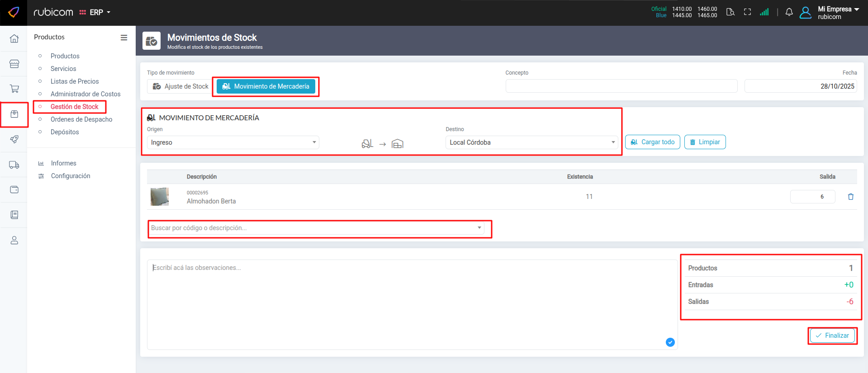Click the rocket icon in the sidebar
This screenshot has width=868, height=373.
14,139
